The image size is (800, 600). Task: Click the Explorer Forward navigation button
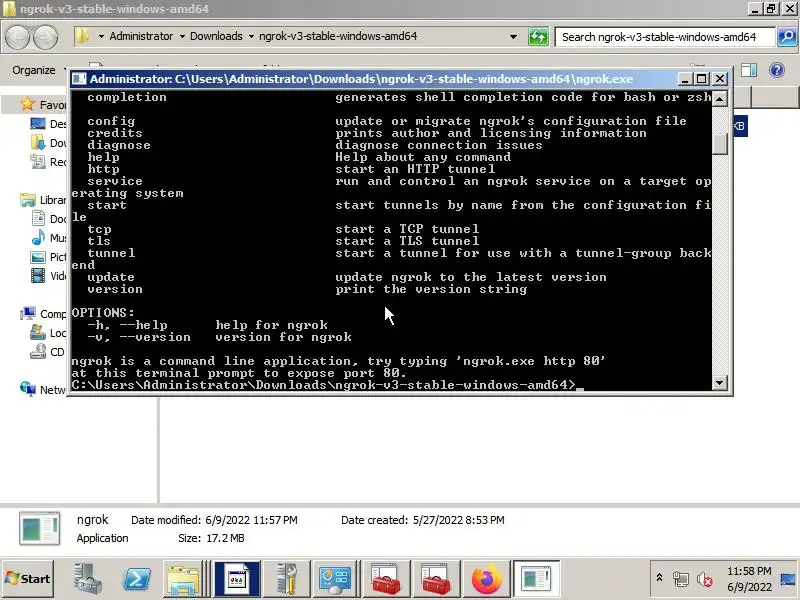coord(45,37)
